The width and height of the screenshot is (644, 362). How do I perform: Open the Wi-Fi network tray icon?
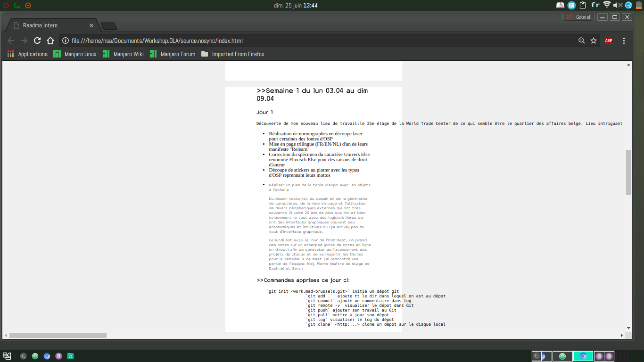[607, 5]
